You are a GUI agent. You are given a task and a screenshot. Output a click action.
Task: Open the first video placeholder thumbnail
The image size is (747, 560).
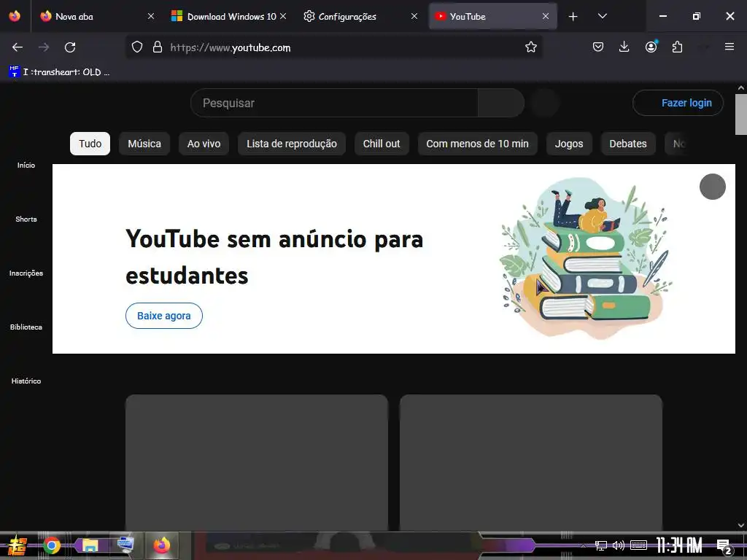[x=257, y=462]
